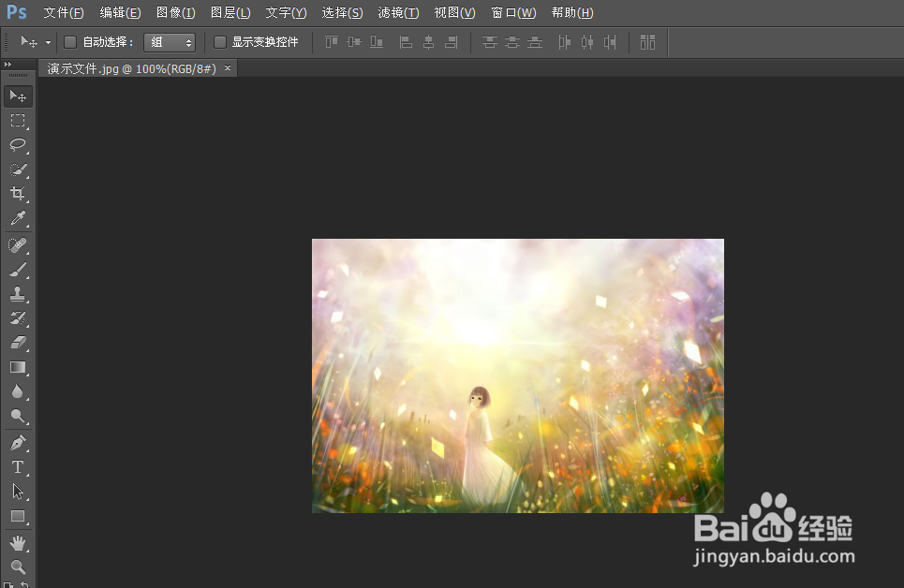The height and width of the screenshot is (588, 904).
Task: Open the 帮助(H) menu
Action: [572, 12]
